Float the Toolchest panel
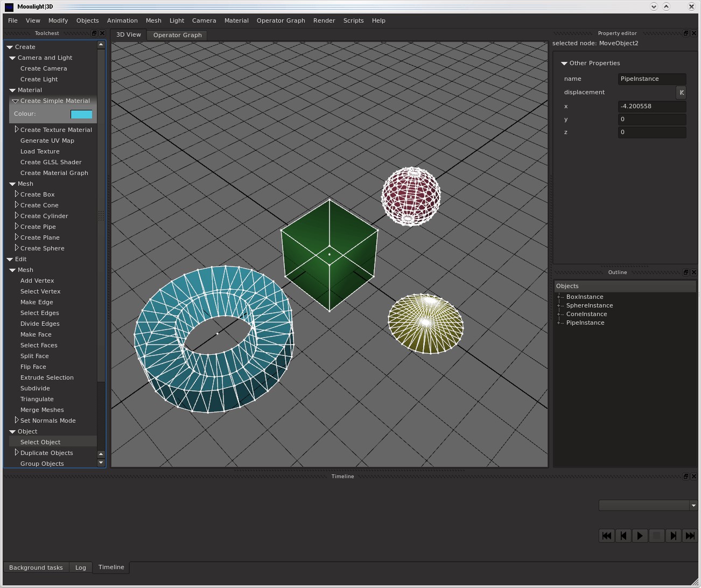Screen dimensions: 701x588 [x=94, y=33]
